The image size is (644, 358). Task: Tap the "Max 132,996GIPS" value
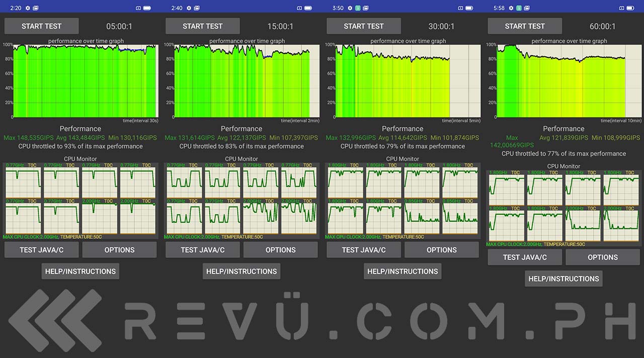coord(351,138)
